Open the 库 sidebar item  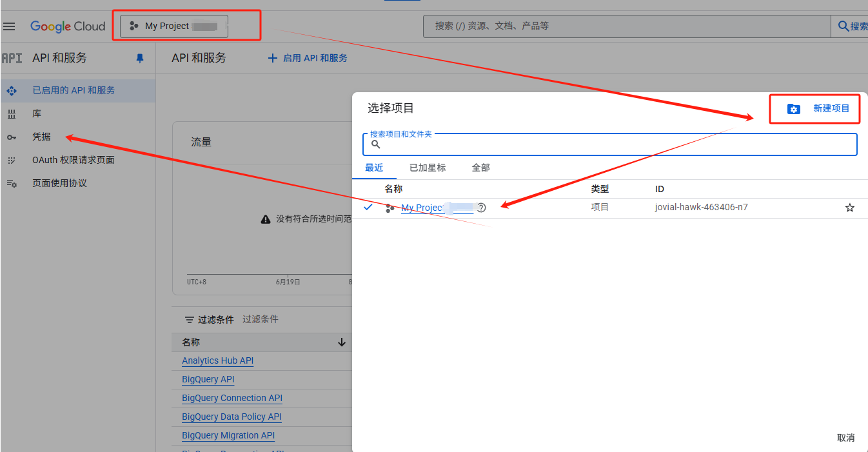[78, 114]
